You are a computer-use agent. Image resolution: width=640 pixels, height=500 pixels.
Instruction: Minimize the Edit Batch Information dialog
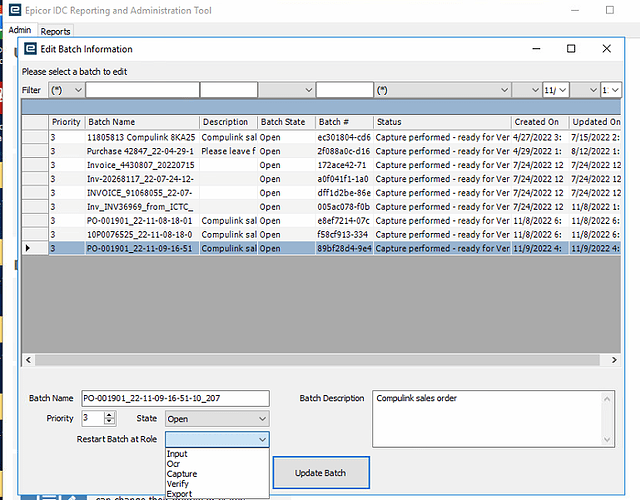(x=536, y=49)
